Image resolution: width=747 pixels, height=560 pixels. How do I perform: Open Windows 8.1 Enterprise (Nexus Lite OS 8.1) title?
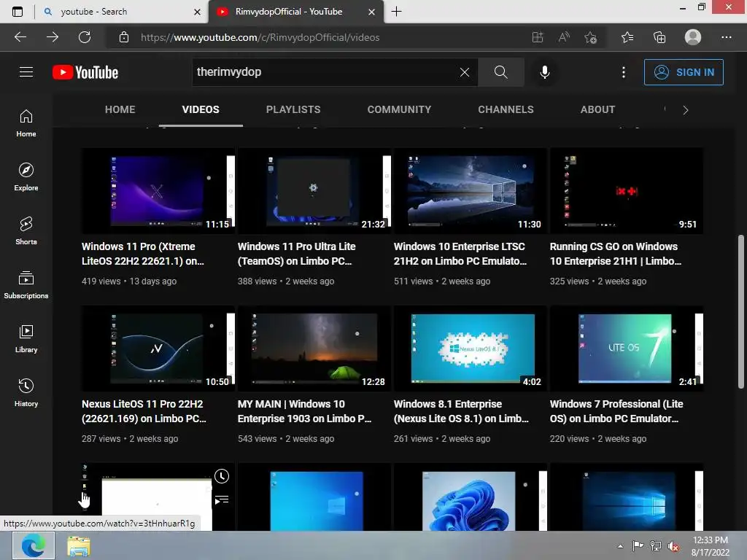click(x=461, y=411)
